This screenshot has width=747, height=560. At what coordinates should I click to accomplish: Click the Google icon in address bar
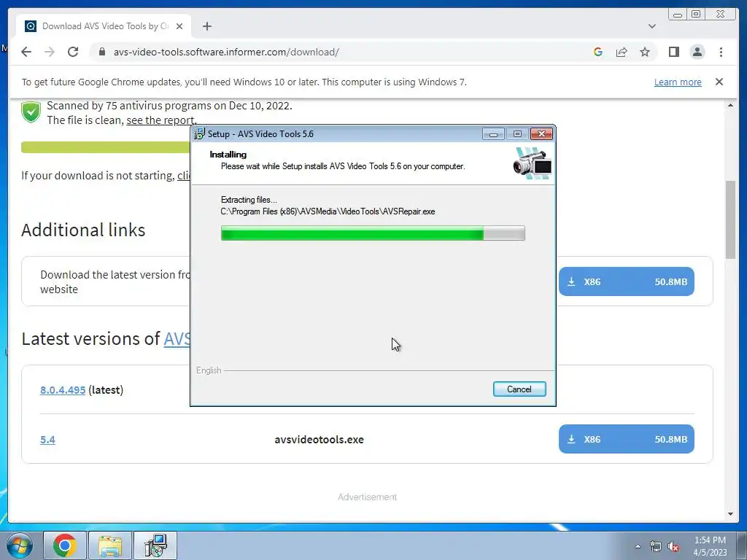click(x=598, y=52)
